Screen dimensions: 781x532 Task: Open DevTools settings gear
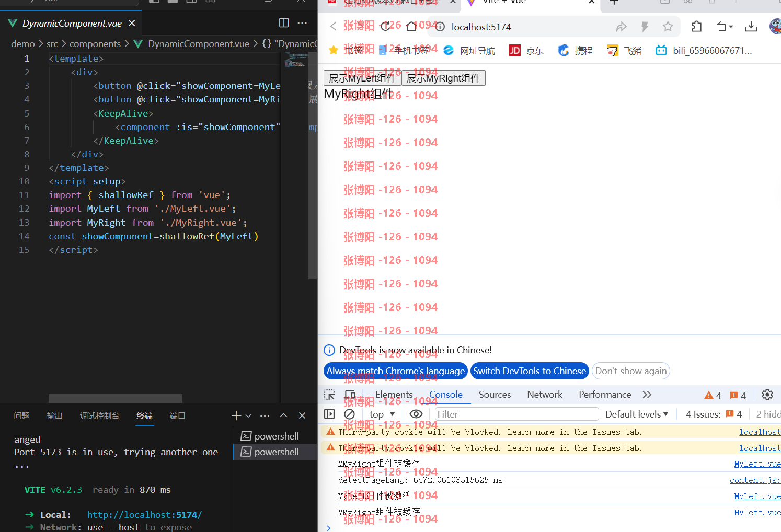coord(767,395)
